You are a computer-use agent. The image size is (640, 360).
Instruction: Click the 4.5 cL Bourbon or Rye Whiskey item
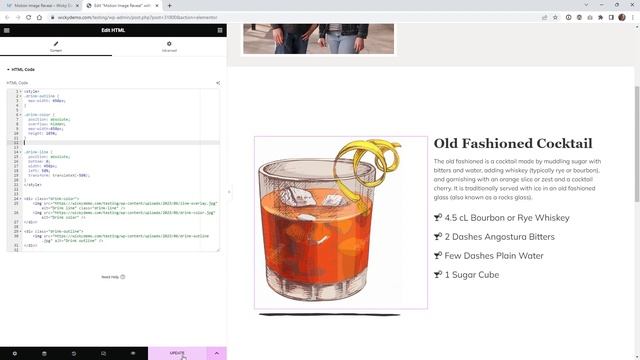tap(502, 218)
